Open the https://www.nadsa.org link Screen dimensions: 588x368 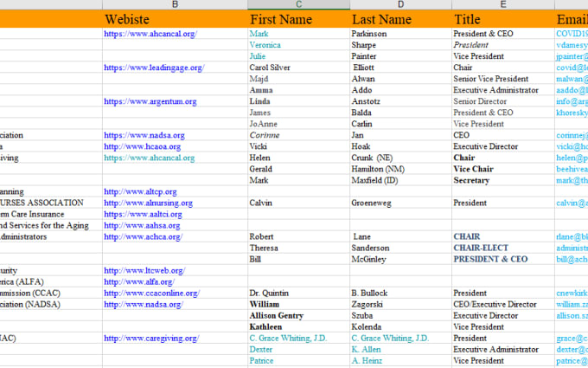[x=144, y=135]
